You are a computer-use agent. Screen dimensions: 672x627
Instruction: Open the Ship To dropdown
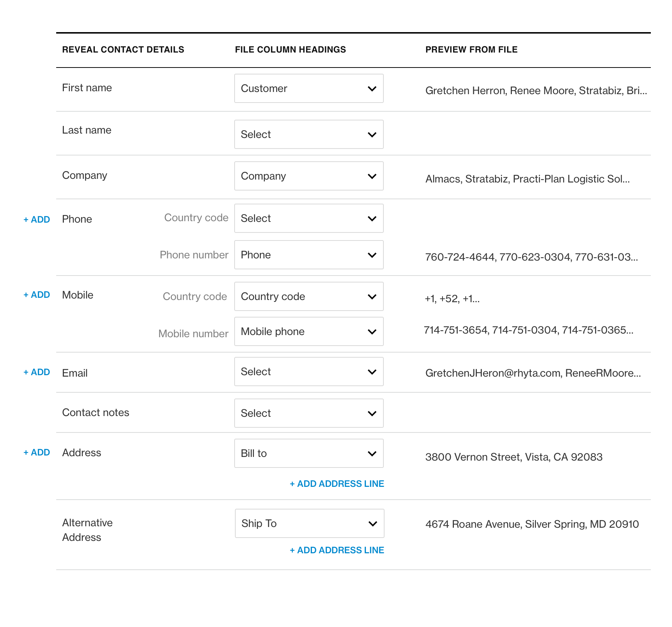click(309, 523)
